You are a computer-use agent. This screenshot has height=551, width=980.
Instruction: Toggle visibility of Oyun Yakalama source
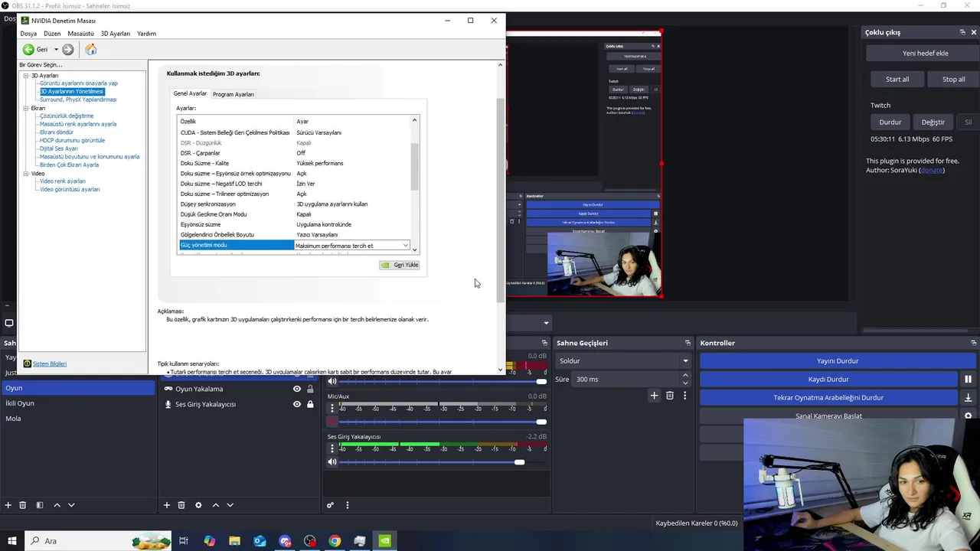[x=297, y=389]
